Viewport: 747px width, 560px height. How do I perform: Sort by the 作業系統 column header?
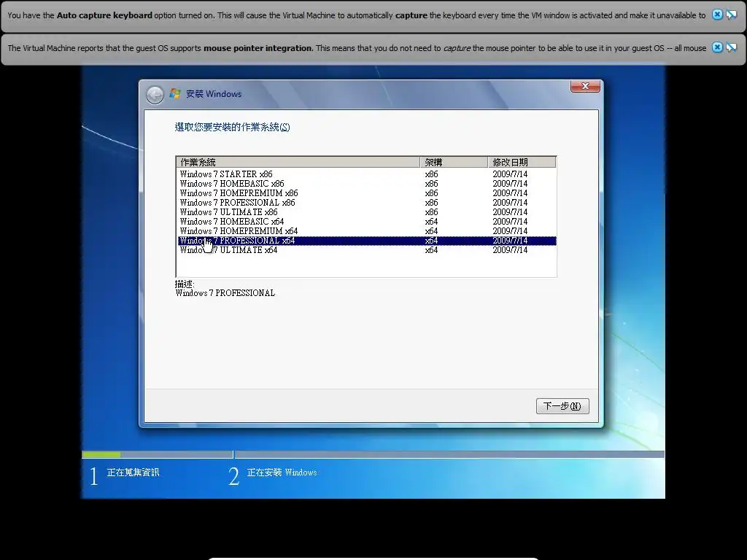(x=298, y=162)
